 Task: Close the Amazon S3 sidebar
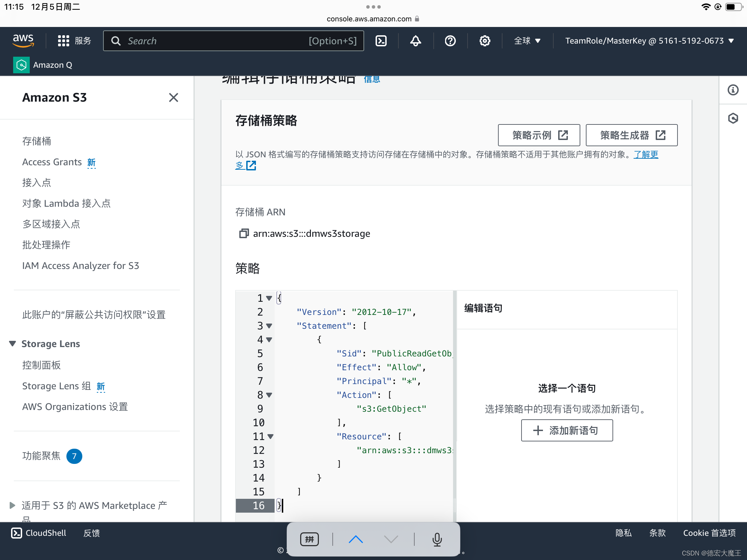[174, 97]
